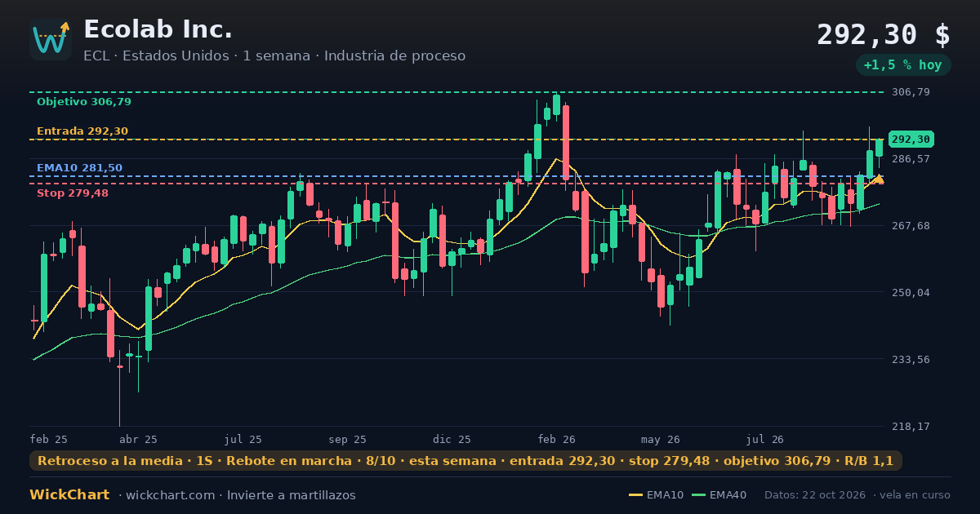This screenshot has width=980, height=514.
Task: Open the wickchart.com link
Action: (x=172, y=495)
